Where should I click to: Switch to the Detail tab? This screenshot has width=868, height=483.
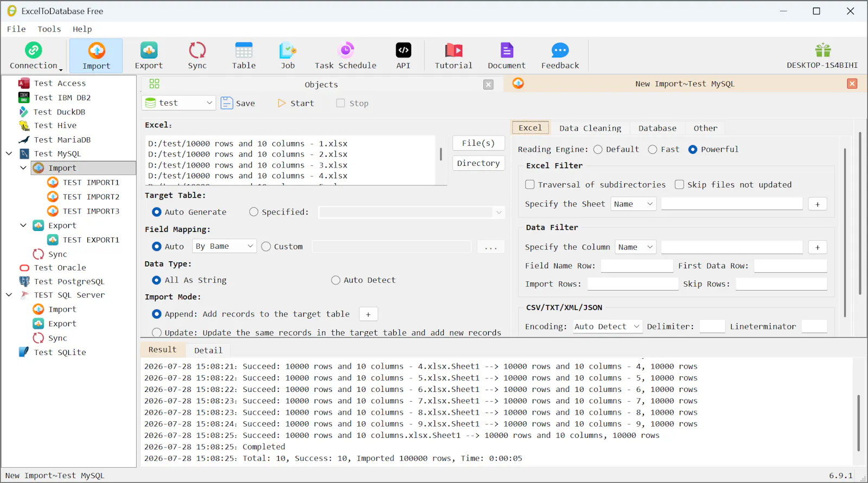[208, 350]
